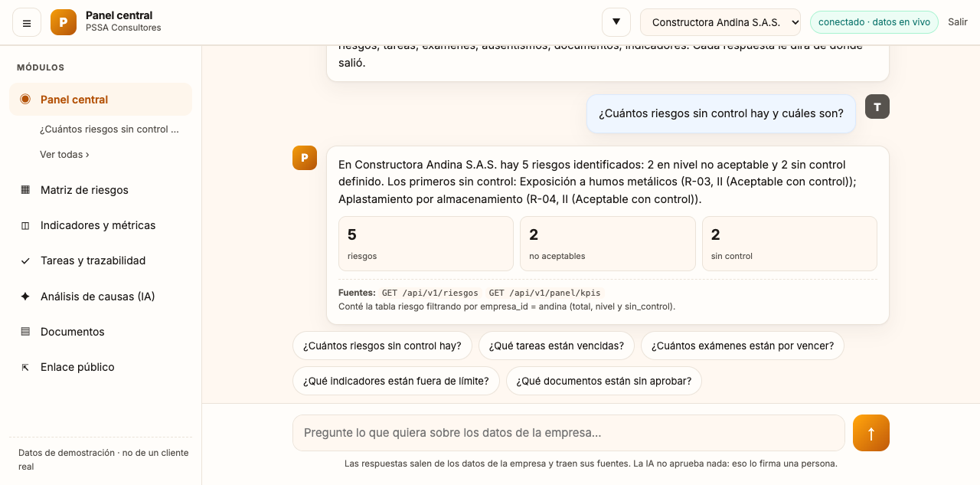
Task: Open Panel central module
Action: 100,100
